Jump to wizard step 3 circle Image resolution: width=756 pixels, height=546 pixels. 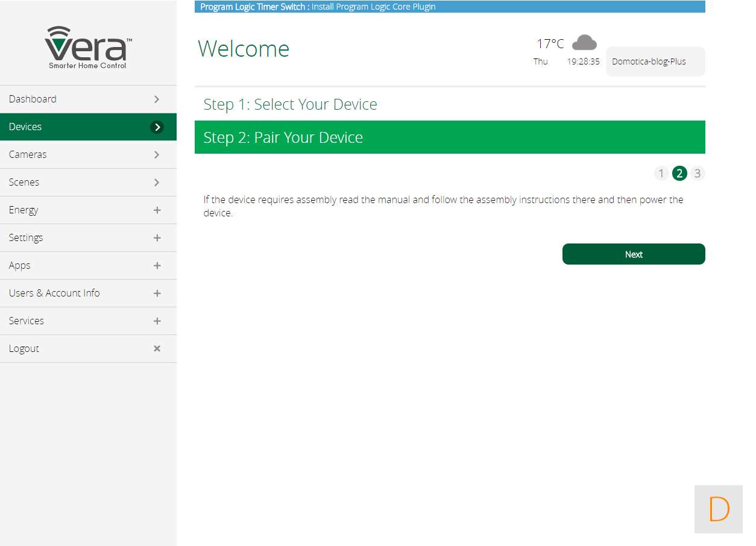point(698,174)
